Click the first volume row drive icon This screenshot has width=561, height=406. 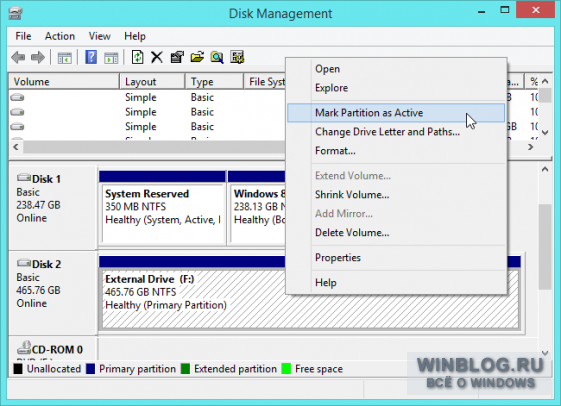pyautogui.click(x=17, y=97)
